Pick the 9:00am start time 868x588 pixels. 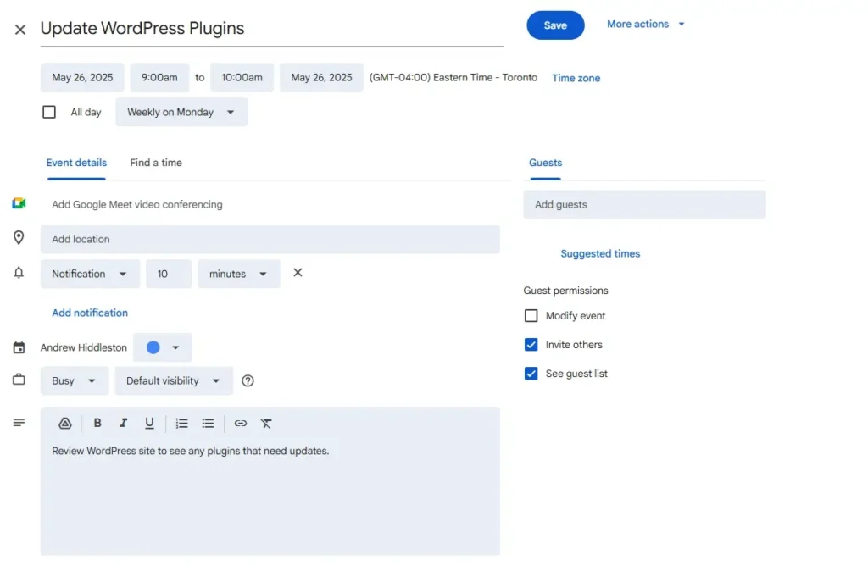click(159, 77)
